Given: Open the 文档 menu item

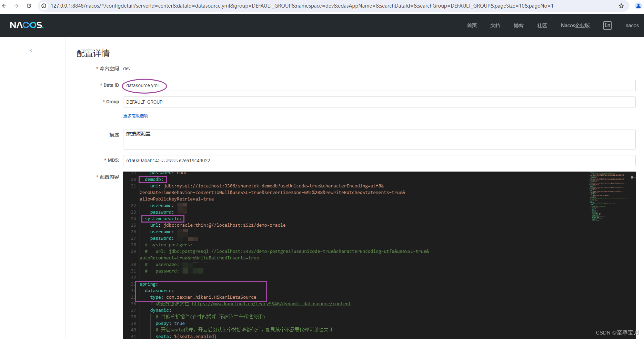Looking at the screenshot, I should (495, 25).
